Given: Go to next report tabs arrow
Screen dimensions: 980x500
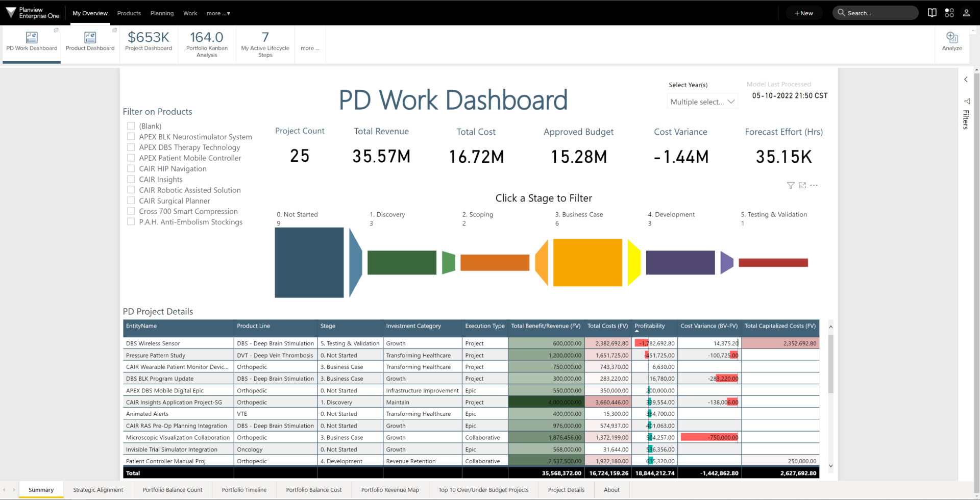Looking at the screenshot, I should (x=14, y=490).
